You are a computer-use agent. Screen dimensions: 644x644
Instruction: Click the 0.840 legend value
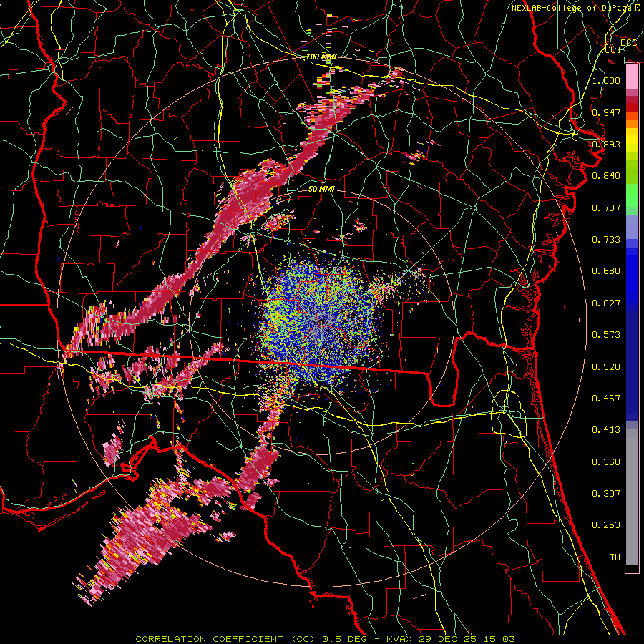click(x=606, y=176)
